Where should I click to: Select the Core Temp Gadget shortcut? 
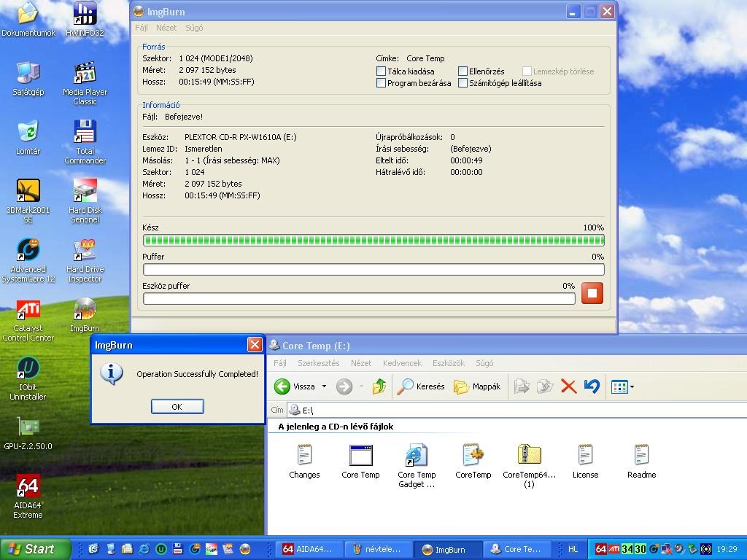tap(417, 466)
